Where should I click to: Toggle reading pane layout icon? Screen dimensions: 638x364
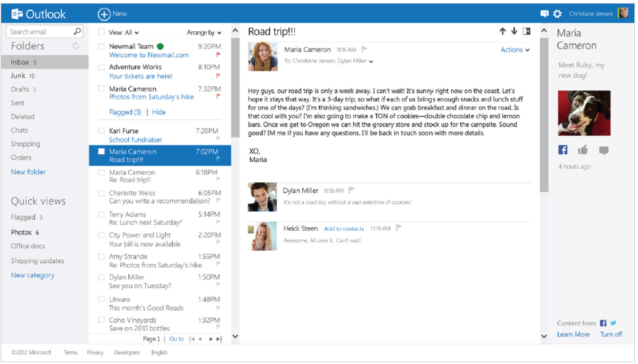pyautogui.click(x=526, y=31)
